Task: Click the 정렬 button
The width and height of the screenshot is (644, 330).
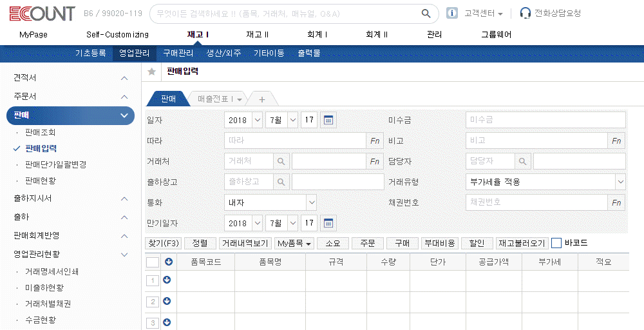Action: pos(200,243)
